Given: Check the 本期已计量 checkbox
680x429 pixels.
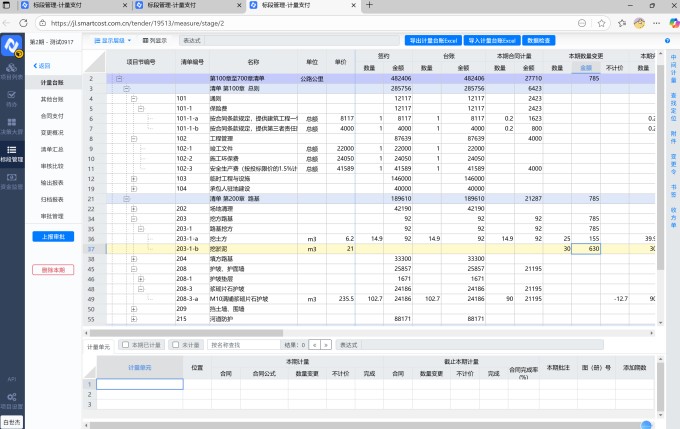Looking at the screenshot, I should pos(124,344).
